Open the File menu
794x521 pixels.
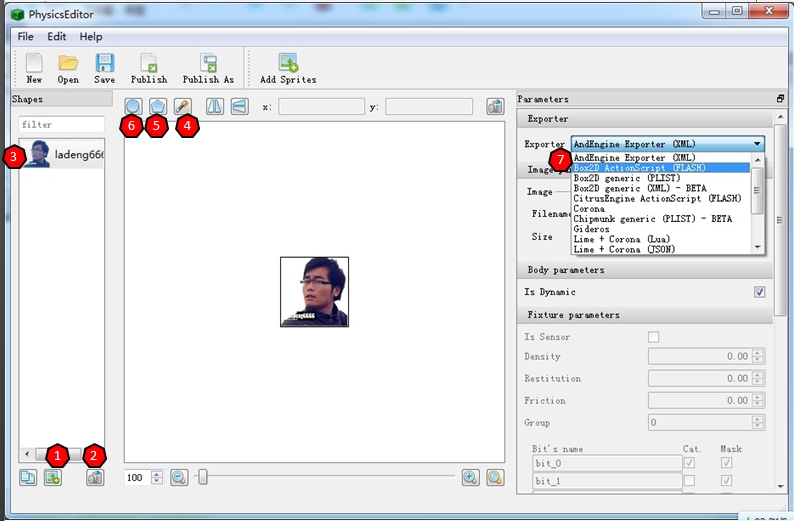tap(25, 37)
